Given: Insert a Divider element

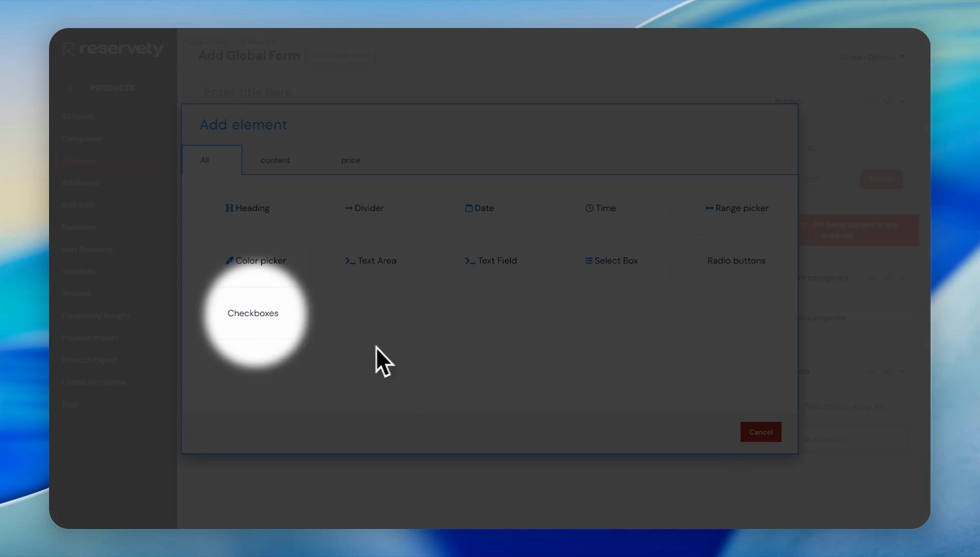Looking at the screenshot, I should [x=364, y=208].
